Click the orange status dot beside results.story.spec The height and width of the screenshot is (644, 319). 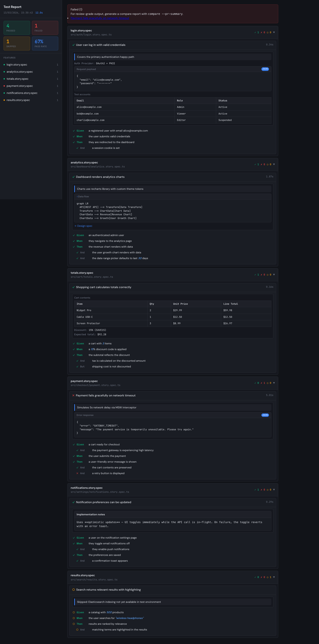coord(4,100)
